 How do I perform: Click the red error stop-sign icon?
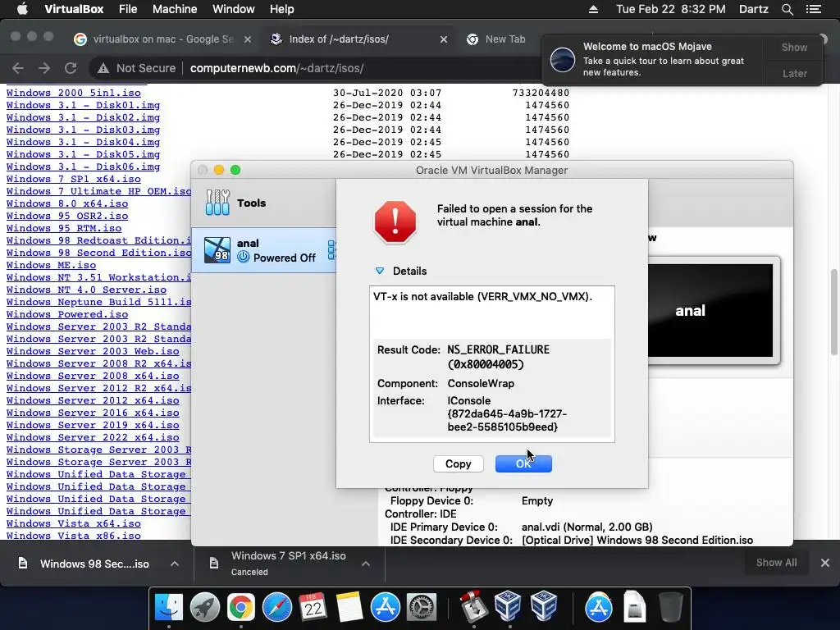(x=395, y=221)
